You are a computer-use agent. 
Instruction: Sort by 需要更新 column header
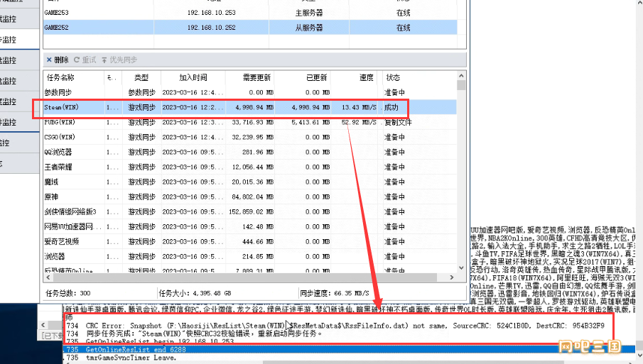(256, 77)
